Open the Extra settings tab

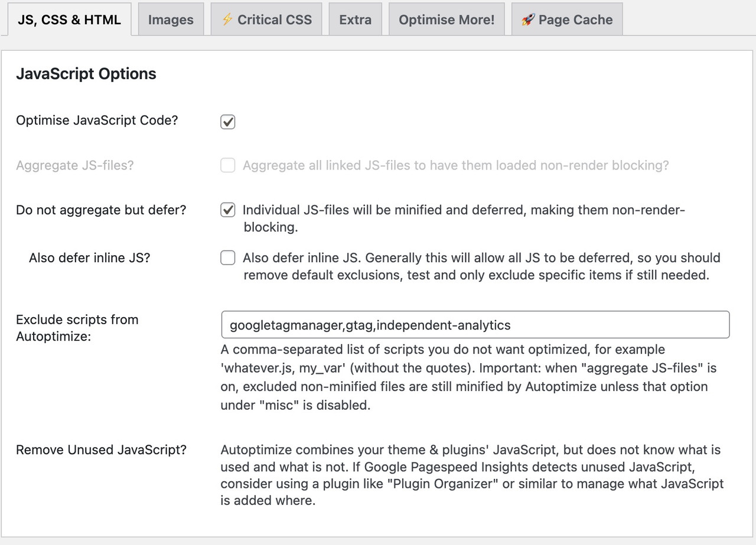pos(356,19)
